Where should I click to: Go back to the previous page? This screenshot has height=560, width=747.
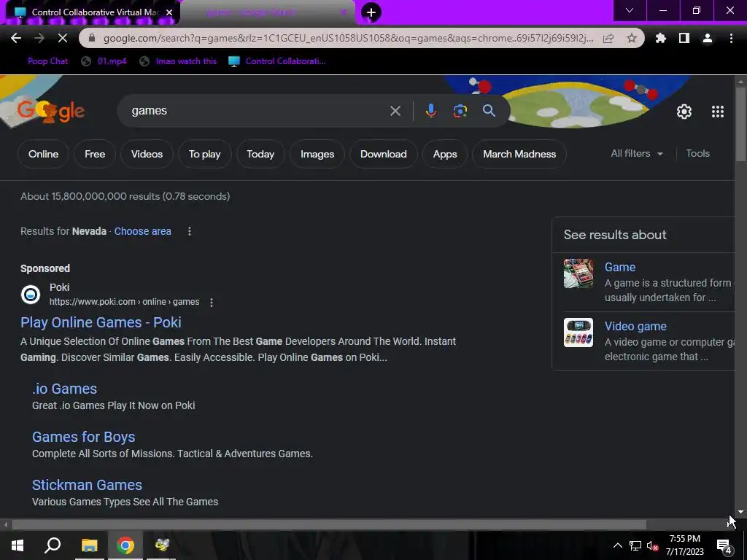(x=16, y=38)
